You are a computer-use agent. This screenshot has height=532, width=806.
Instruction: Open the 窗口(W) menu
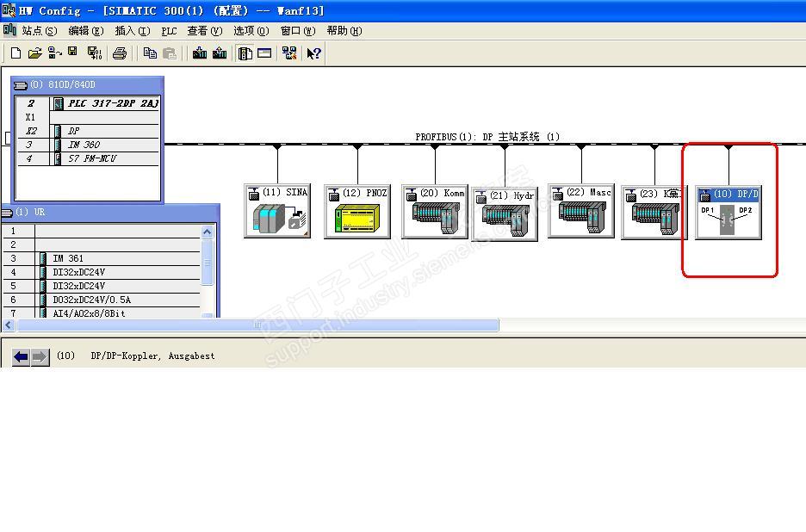pyautogui.click(x=298, y=31)
